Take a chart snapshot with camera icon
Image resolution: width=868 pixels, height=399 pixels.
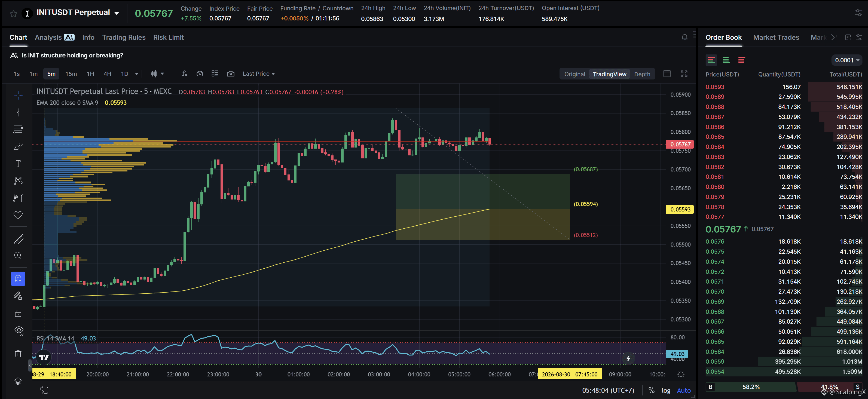(231, 74)
